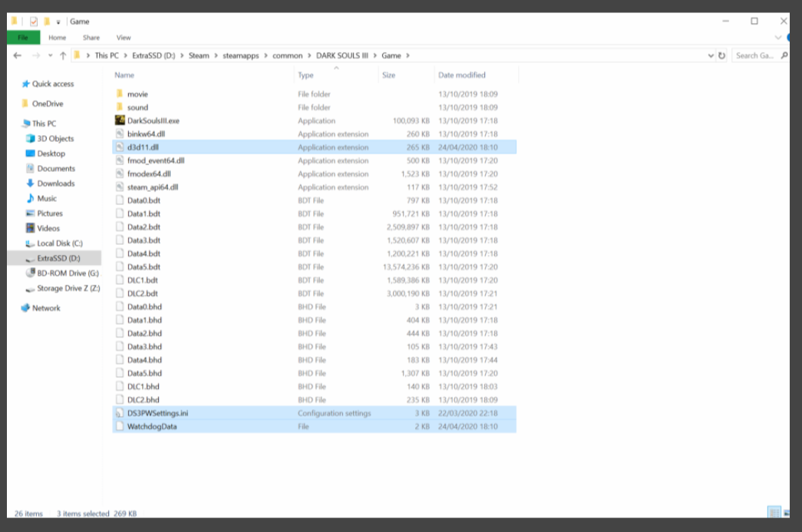Click the search magnifier icon
802x532 pixels.
pyautogui.click(x=784, y=55)
